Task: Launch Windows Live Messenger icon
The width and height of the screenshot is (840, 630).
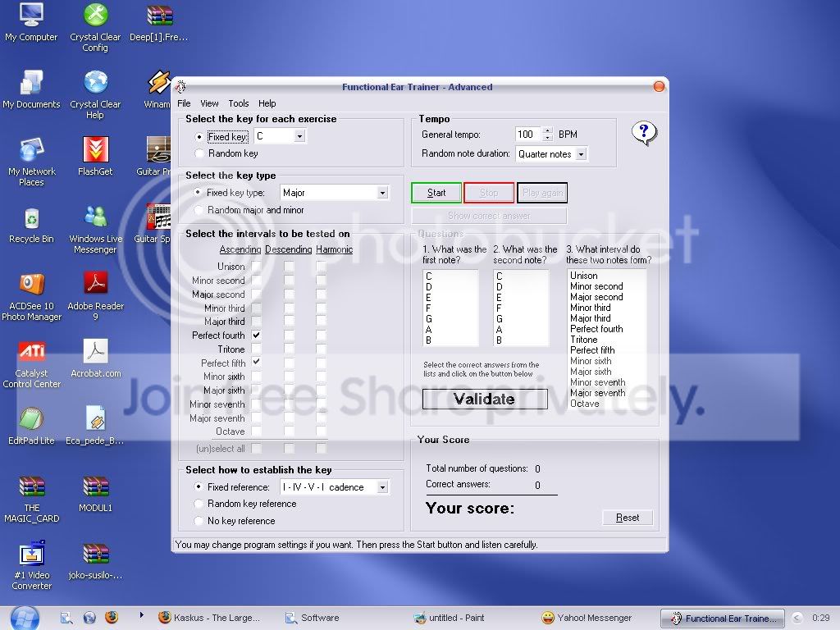Action: coord(95,230)
